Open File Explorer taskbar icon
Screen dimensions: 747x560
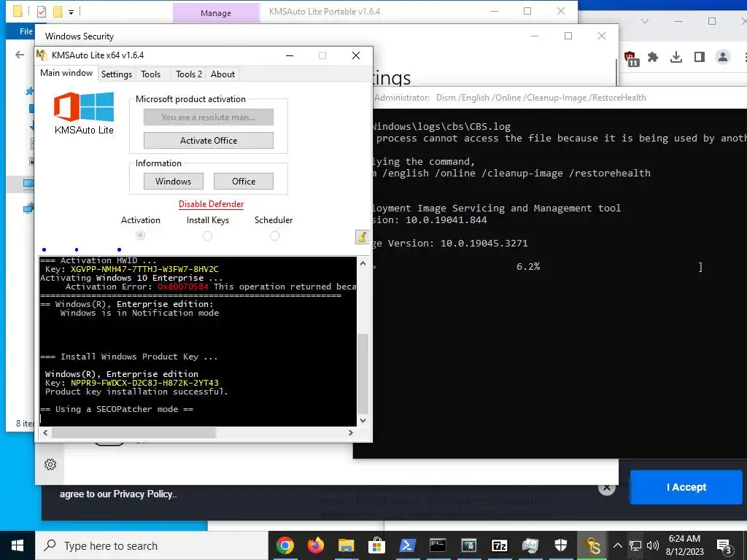click(347, 545)
